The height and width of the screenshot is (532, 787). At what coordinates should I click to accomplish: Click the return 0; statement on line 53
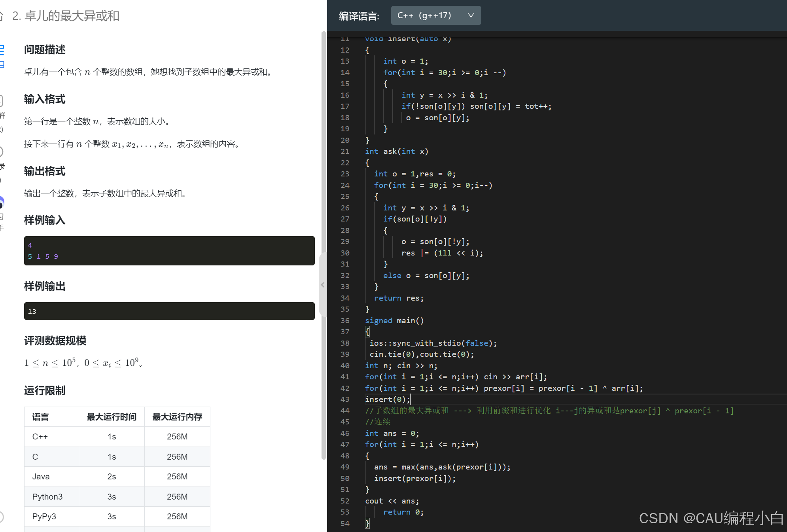click(x=403, y=512)
